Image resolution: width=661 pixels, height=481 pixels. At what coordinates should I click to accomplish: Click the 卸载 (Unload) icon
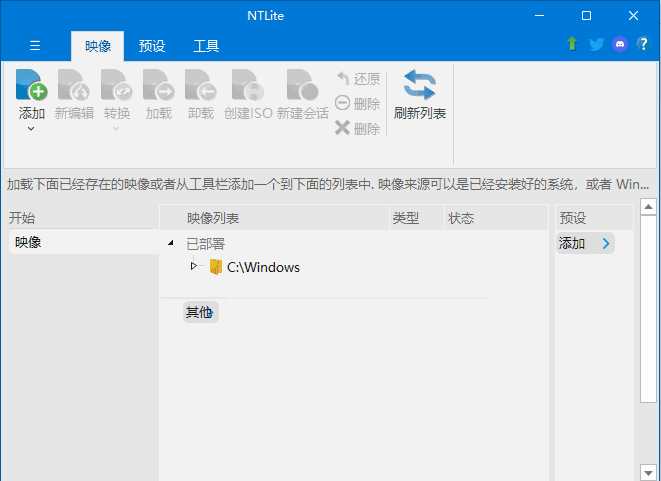pos(201,85)
